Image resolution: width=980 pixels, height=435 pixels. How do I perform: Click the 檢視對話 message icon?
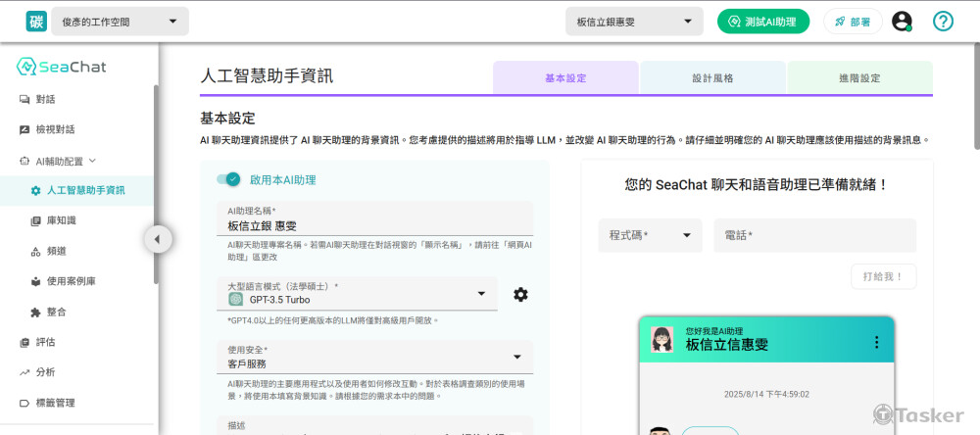pos(24,129)
